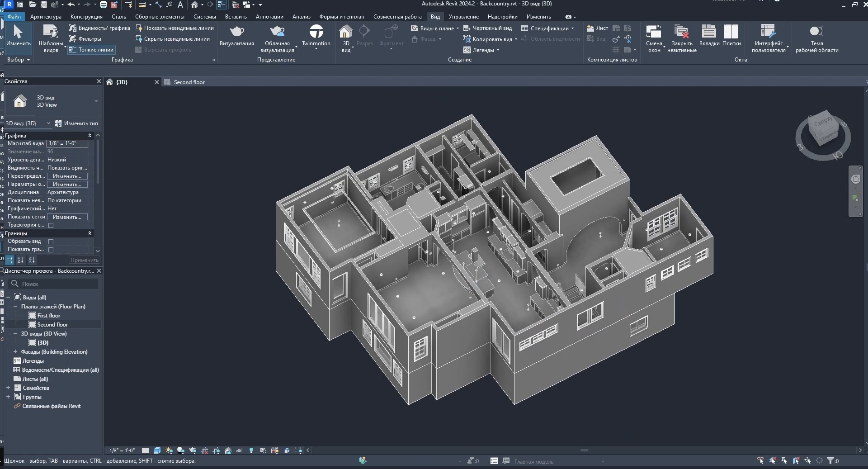The width and height of the screenshot is (868, 469).
Task: Enable the Показать гра... checkbox
Action: pos(51,250)
